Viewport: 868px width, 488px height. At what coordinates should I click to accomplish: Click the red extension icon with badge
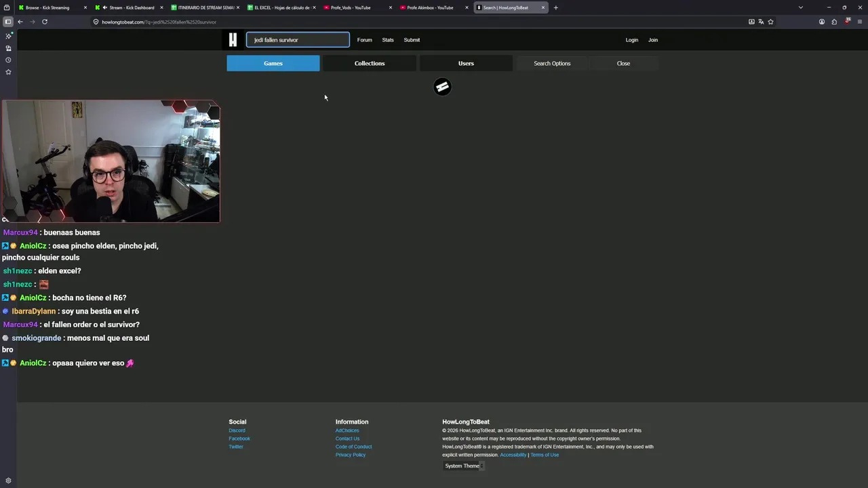pos(848,22)
